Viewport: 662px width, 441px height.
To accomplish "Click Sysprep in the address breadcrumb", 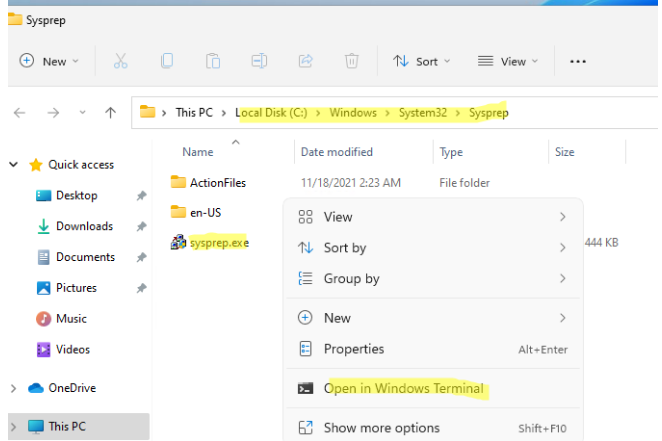I will click(488, 113).
